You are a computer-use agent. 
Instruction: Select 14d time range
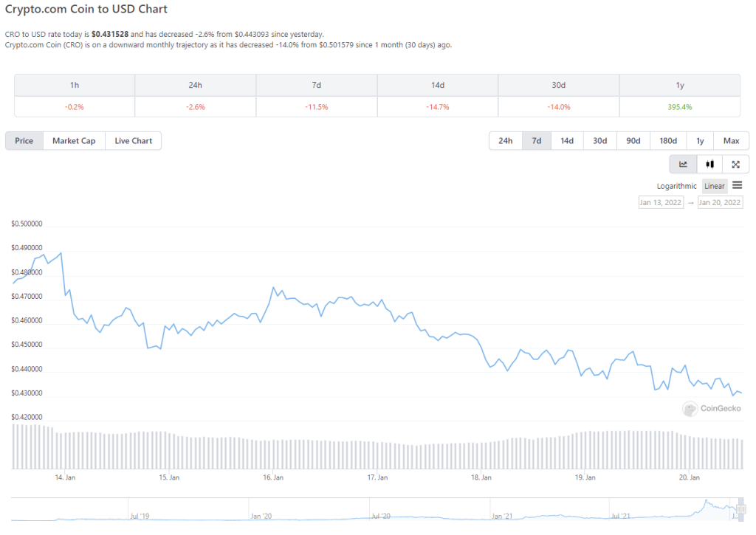click(x=567, y=141)
